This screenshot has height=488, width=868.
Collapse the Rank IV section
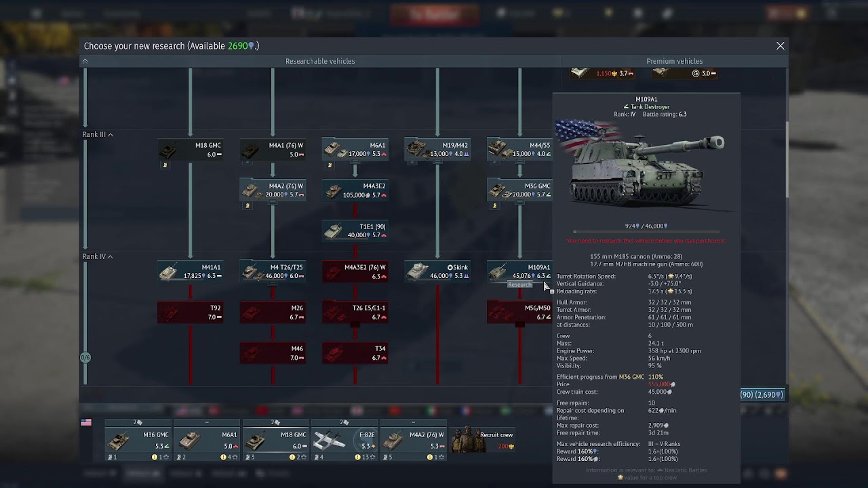98,257
